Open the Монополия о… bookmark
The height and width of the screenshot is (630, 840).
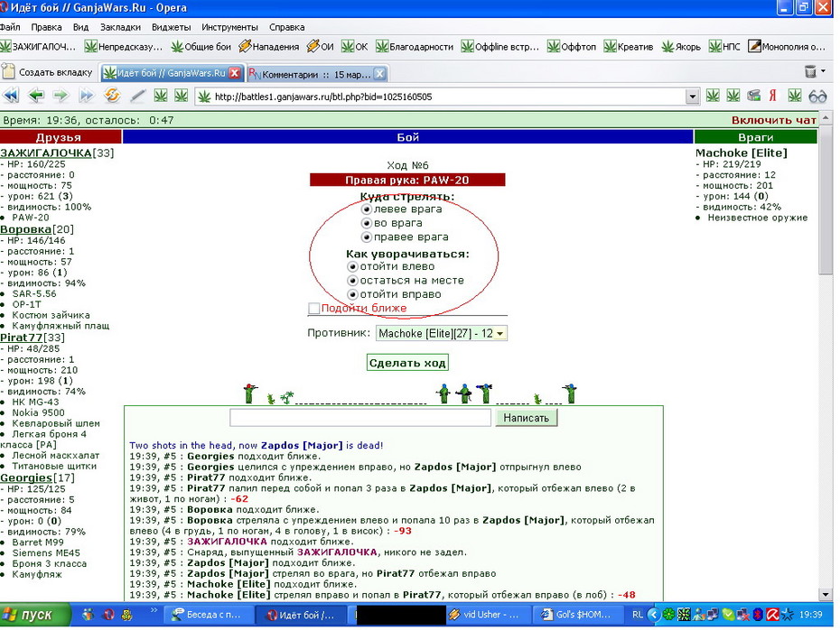tap(787, 47)
